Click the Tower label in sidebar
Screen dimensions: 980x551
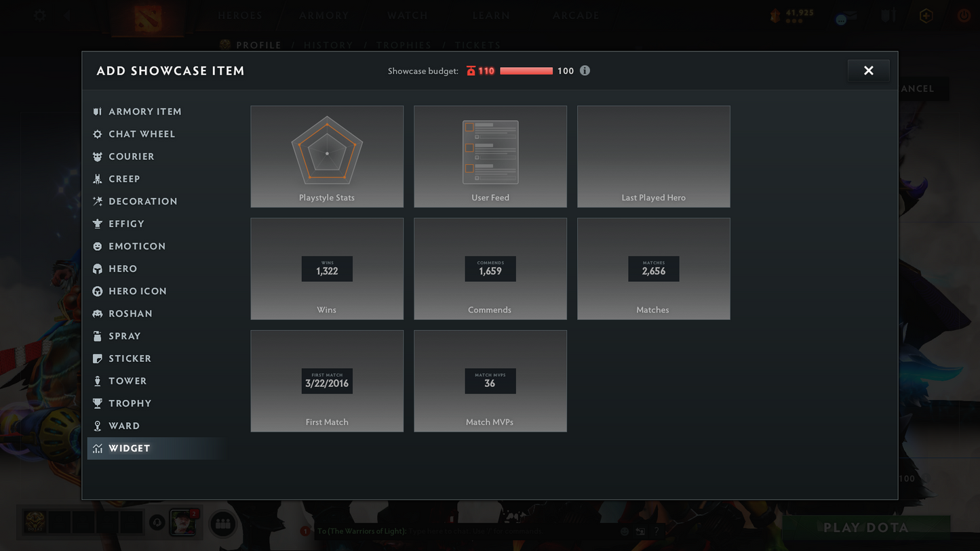tap(128, 381)
